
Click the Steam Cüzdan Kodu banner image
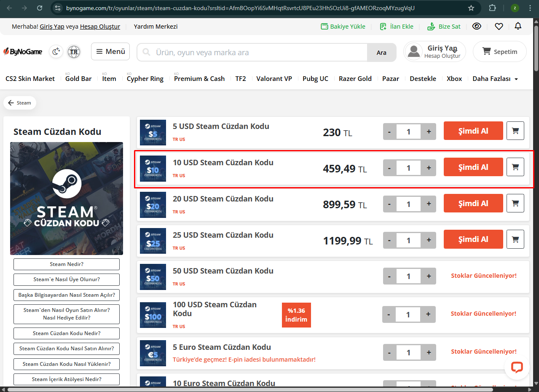point(67,199)
